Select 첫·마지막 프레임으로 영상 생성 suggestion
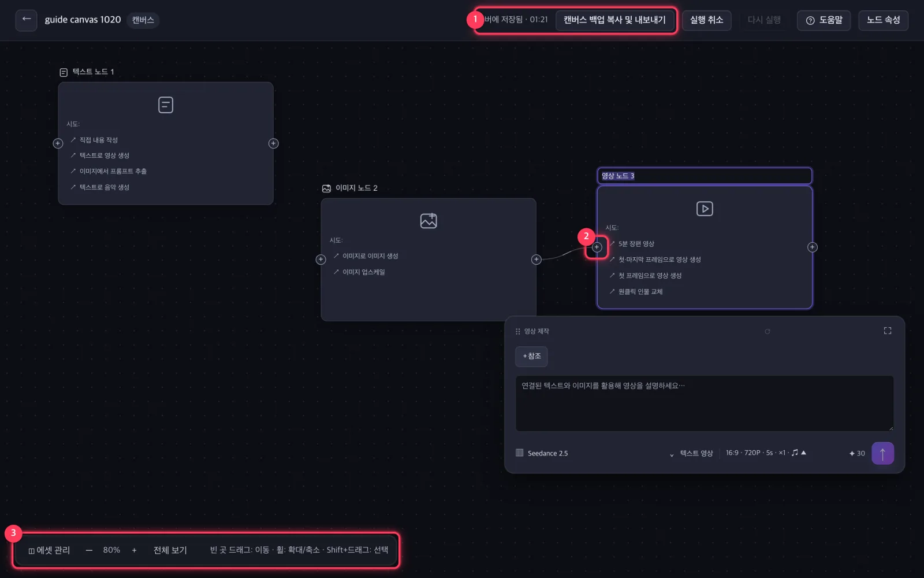924x578 pixels. pos(655,260)
